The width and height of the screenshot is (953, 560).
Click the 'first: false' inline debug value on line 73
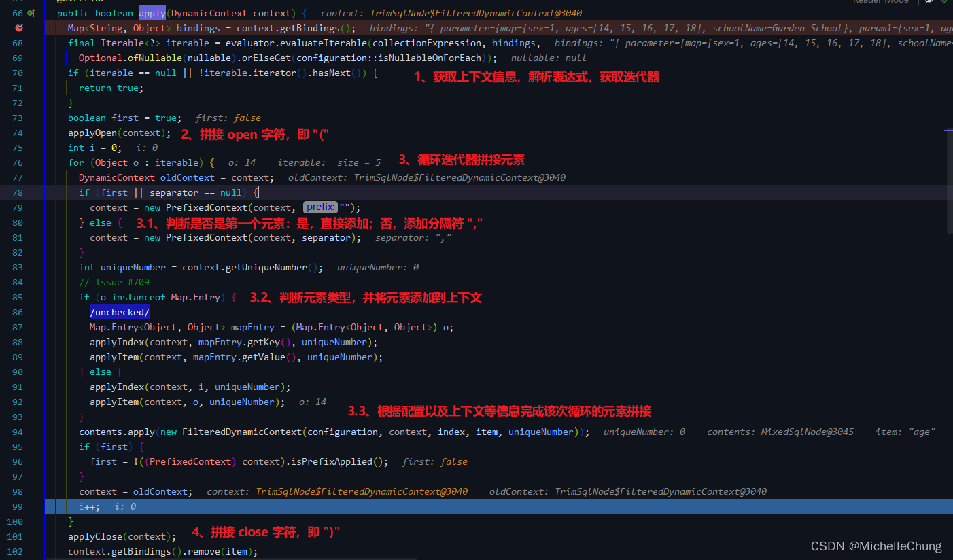[228, 118]
